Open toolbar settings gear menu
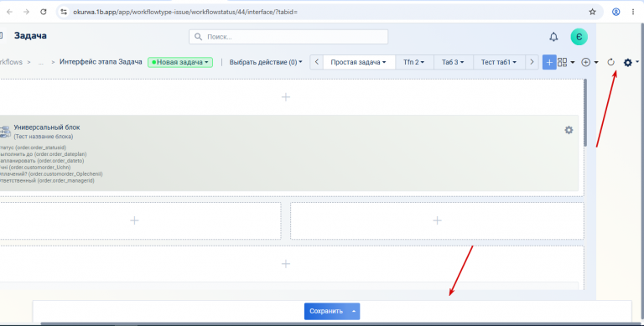Image resolution: width=644 pixels, height=326 pixels. pos(631,62)
